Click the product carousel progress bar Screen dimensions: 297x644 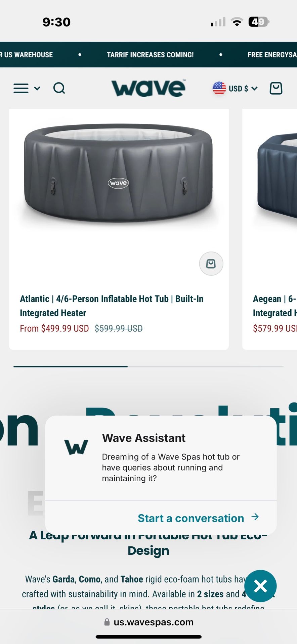148,367
